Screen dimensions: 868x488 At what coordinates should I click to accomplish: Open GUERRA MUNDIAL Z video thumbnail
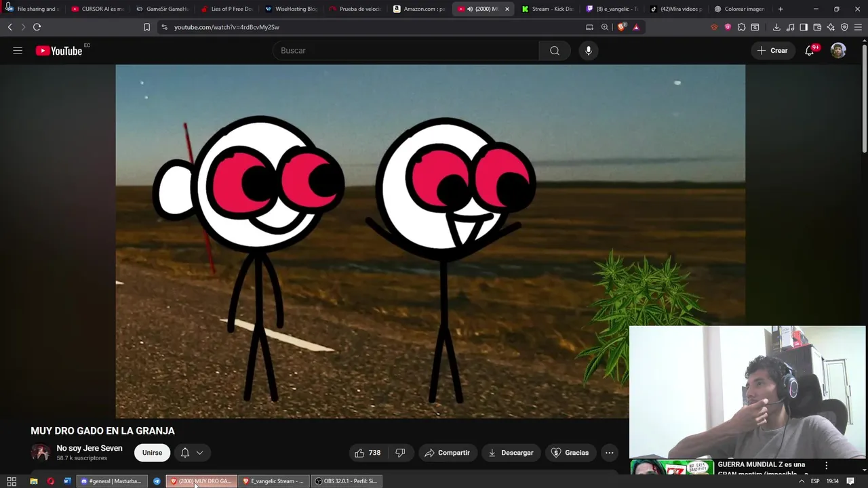pyautogui.click(x=672, y=468)
